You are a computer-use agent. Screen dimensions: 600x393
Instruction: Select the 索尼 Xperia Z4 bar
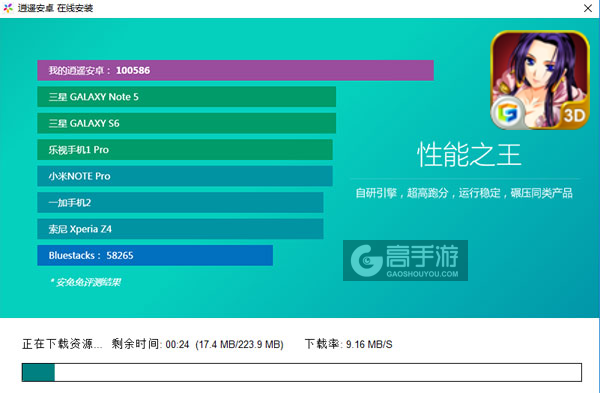(x=180, y=228)
